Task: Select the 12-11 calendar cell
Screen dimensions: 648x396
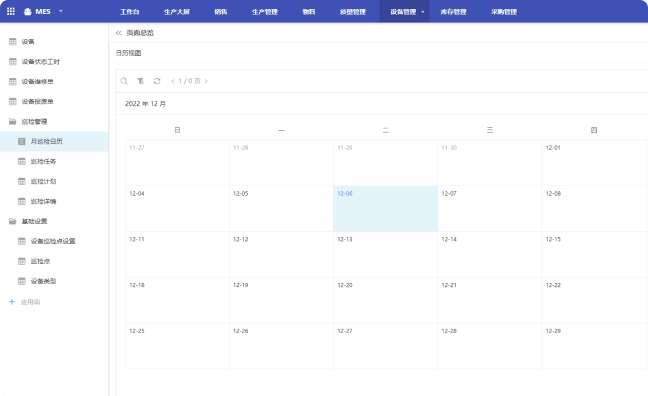Action: coord(177,254)
